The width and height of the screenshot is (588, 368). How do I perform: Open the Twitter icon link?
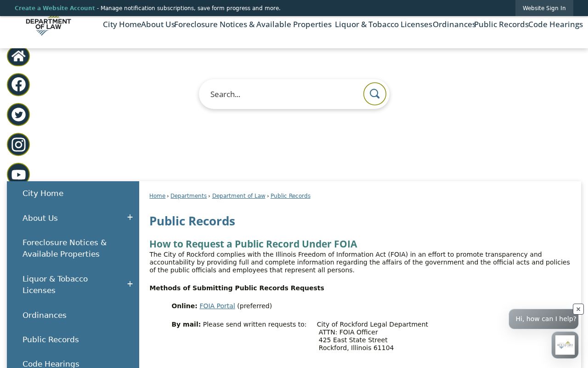(18, 115)
